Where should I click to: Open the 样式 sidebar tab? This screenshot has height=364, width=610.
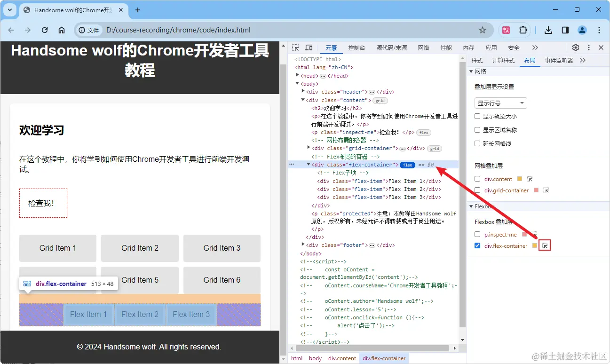[477, 60]
